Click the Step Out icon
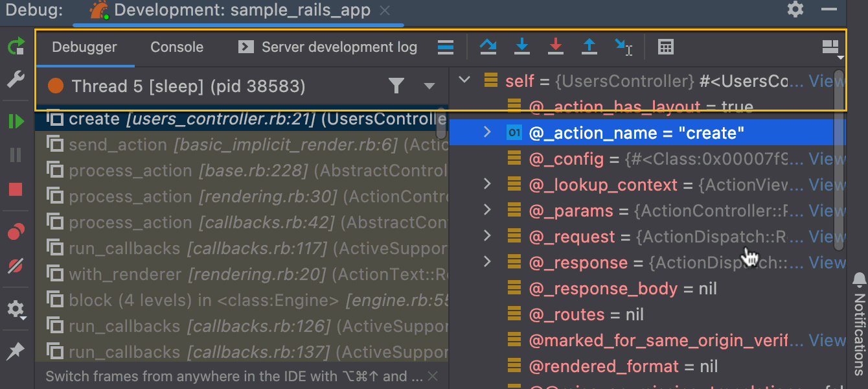868x389 pixels. click(589, 47)
